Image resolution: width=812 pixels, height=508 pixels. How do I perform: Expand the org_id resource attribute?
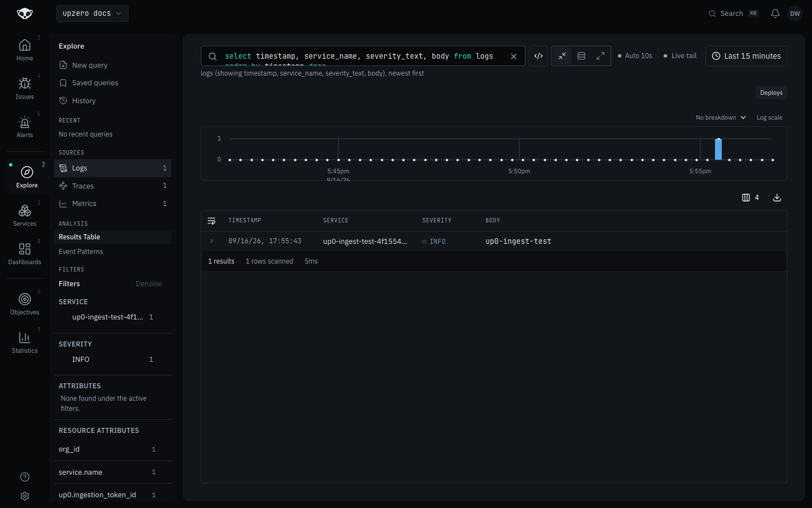113,449
